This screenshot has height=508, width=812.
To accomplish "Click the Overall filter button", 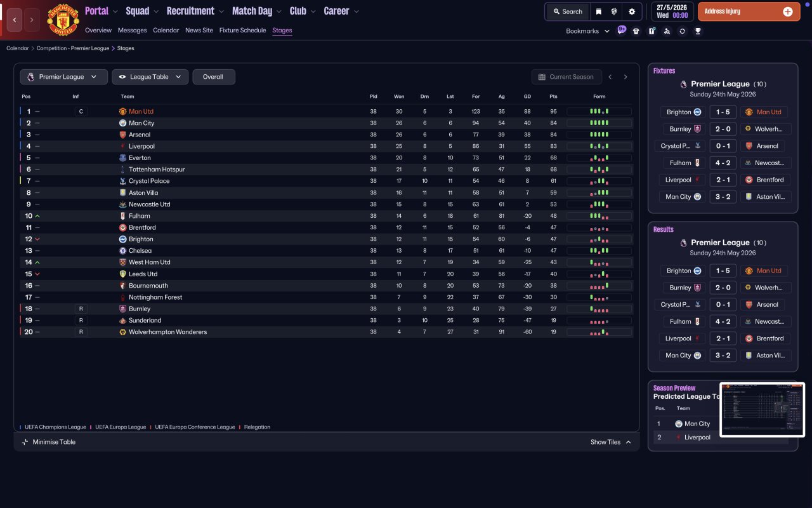I will (214, 77).
